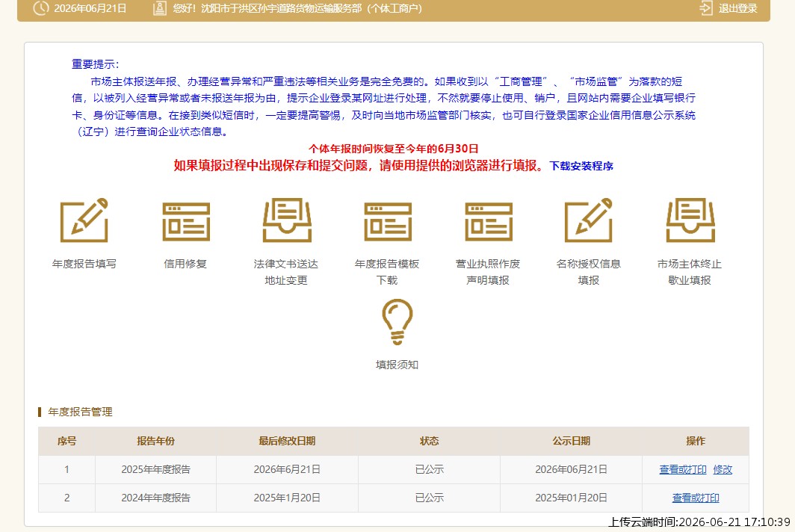Click 已公示 status in row 2
Viewport: 795px width, 532px height.
[429, 498]
